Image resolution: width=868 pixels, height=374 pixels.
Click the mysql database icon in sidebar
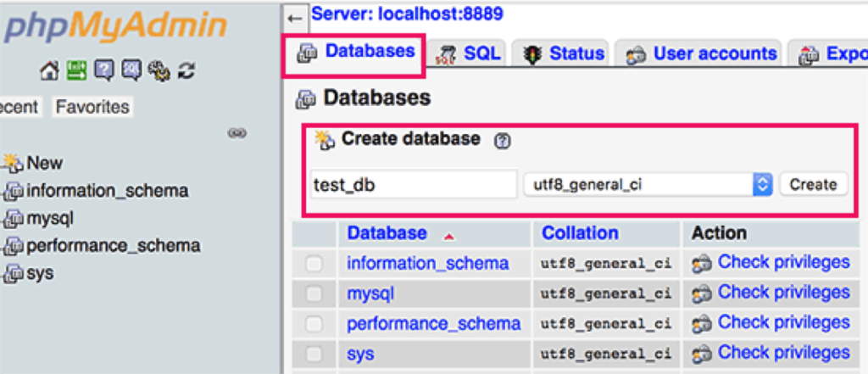(x=14, y=219)
